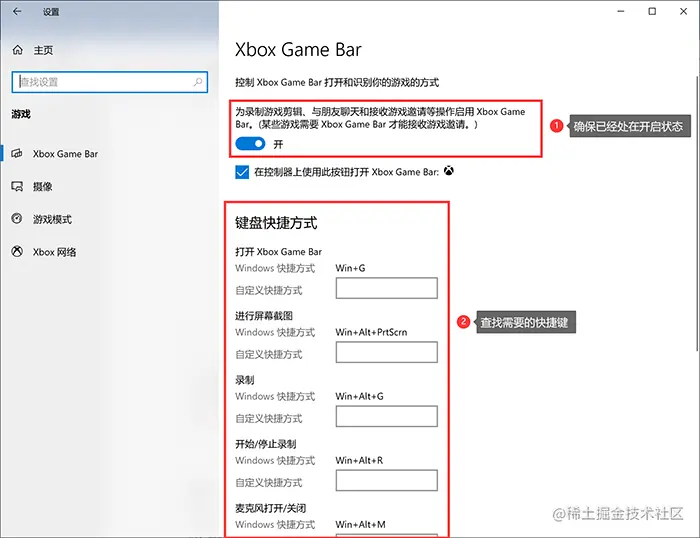Image resolution: width=700 pixels, height=538 pixels.
Task: Click the 开 label beside the toggle
Action: [x=278, y=144]
